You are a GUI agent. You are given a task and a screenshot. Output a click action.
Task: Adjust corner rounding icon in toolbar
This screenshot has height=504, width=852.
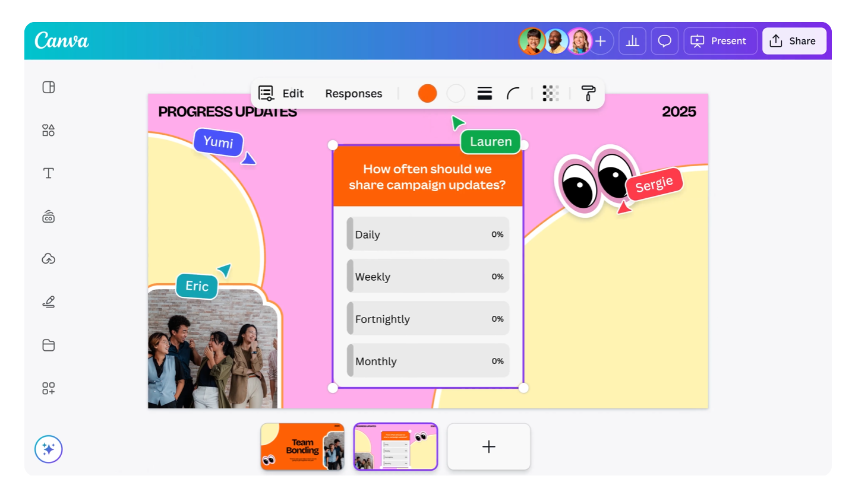[x=513, y=93]
